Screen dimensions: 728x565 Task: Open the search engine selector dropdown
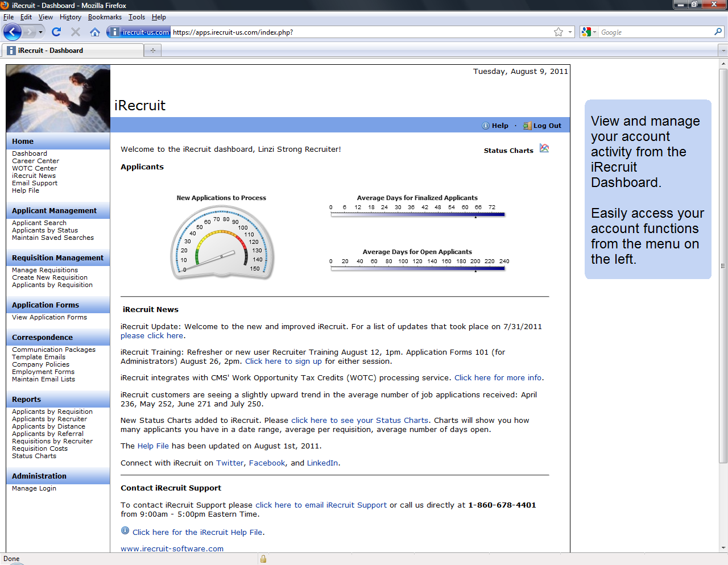(595, 32)
